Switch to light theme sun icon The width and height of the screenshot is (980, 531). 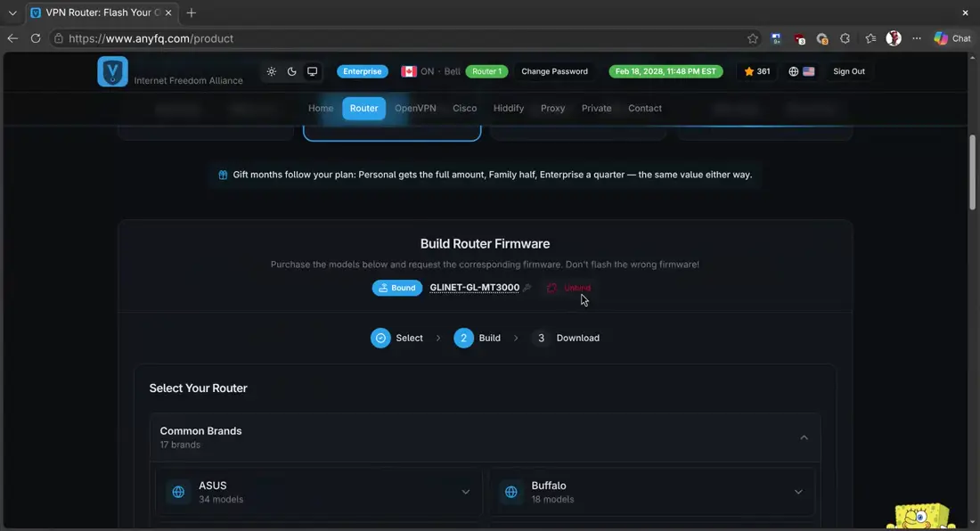pos(271,71)
